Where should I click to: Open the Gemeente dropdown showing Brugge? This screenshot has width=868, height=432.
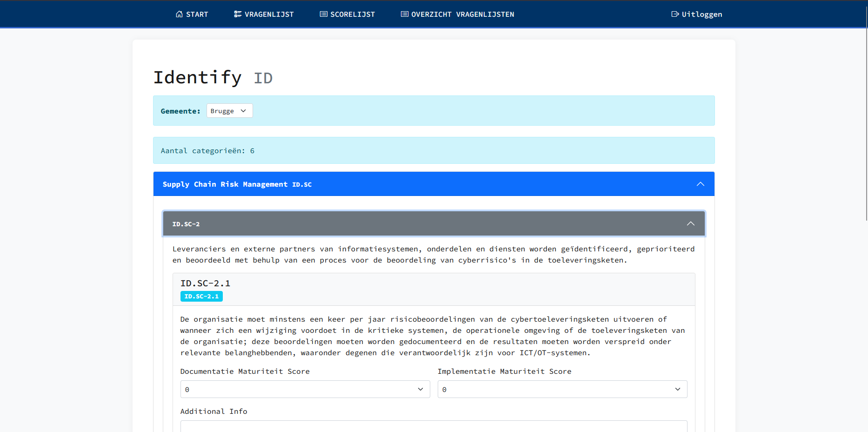pos(229,111)
